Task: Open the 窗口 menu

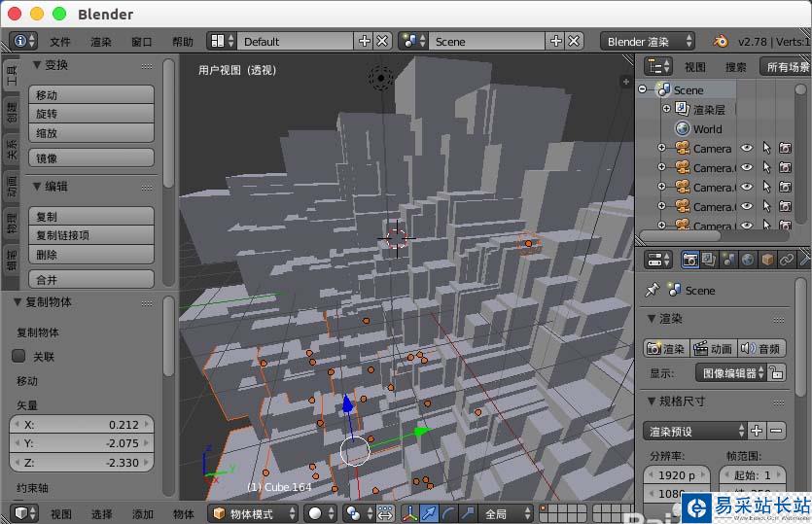Action: pos(142,42)
